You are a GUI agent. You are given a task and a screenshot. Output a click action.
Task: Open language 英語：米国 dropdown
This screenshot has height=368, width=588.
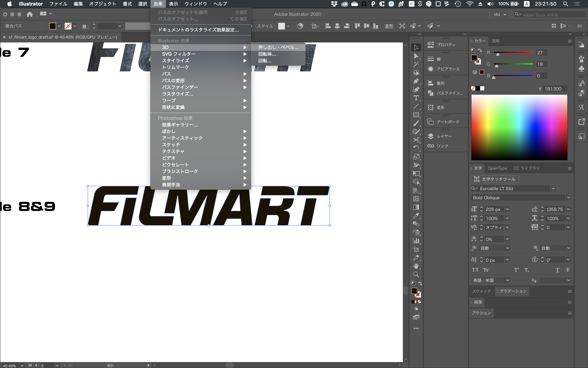491,280
